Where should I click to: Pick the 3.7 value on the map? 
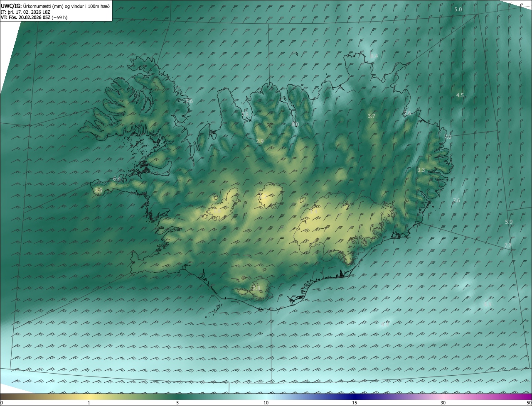[372, 116]
